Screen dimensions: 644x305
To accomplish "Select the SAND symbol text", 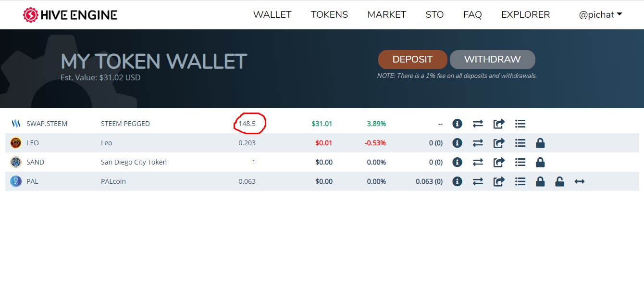I will tap(35, 162).
